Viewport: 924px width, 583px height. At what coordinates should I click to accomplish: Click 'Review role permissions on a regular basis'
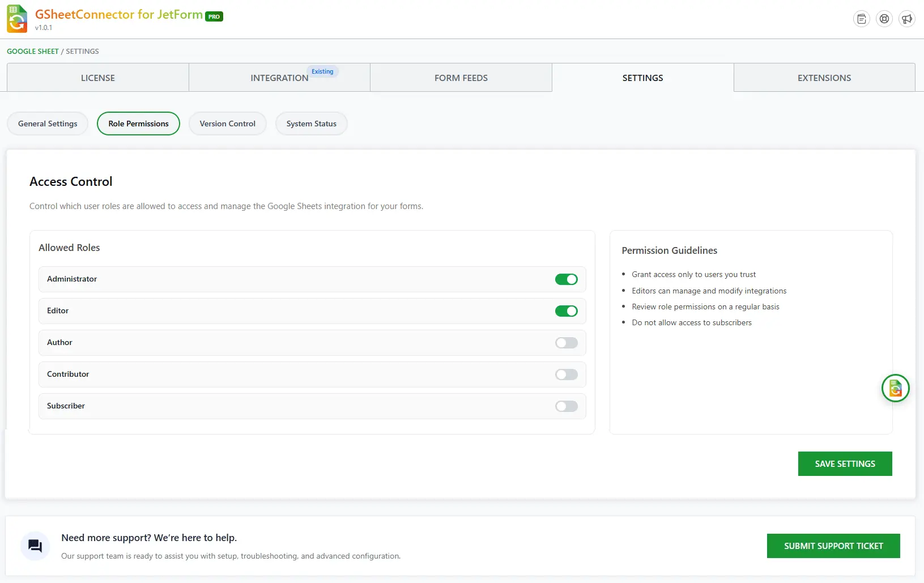[706, 307]
